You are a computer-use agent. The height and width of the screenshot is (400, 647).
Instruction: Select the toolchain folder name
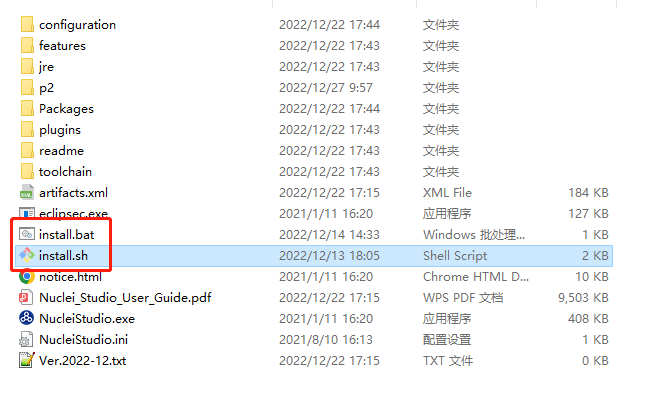tap(65, 171)
